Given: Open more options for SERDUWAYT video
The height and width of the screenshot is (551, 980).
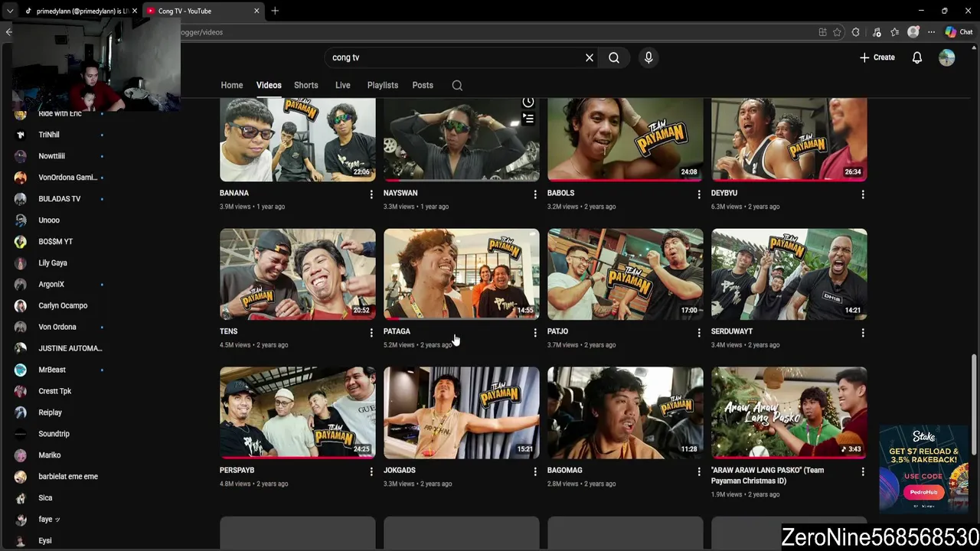Looking at the screenshot, I should pos(863,333).
